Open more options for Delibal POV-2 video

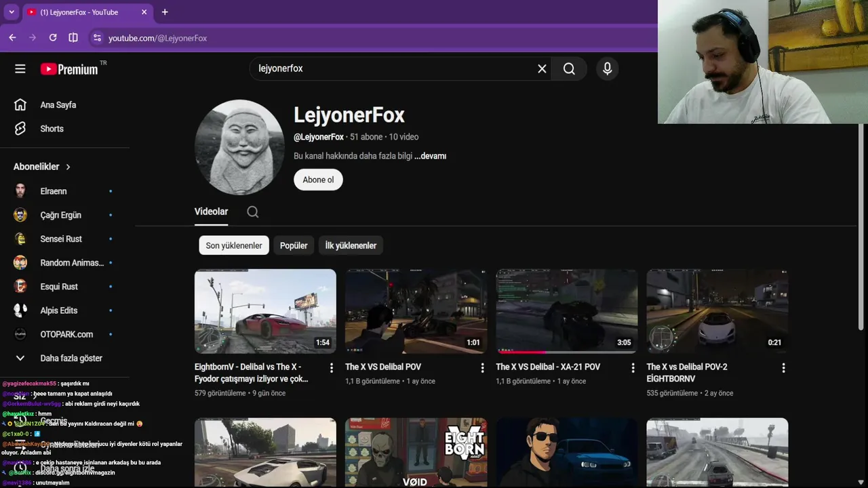click(x=783, y=367)
